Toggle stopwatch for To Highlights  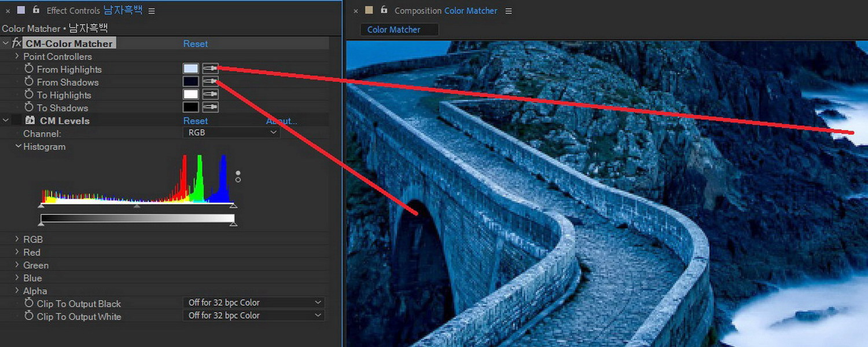click(x=29, y=94)
